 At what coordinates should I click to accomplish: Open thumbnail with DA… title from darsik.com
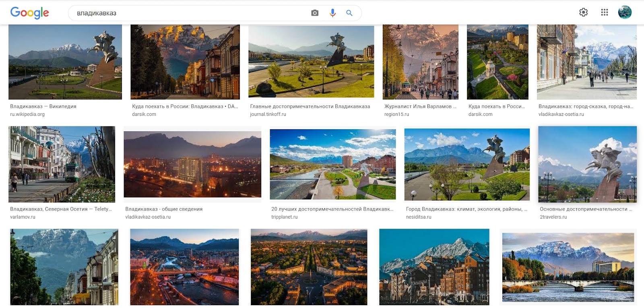(x=185, y=62)
